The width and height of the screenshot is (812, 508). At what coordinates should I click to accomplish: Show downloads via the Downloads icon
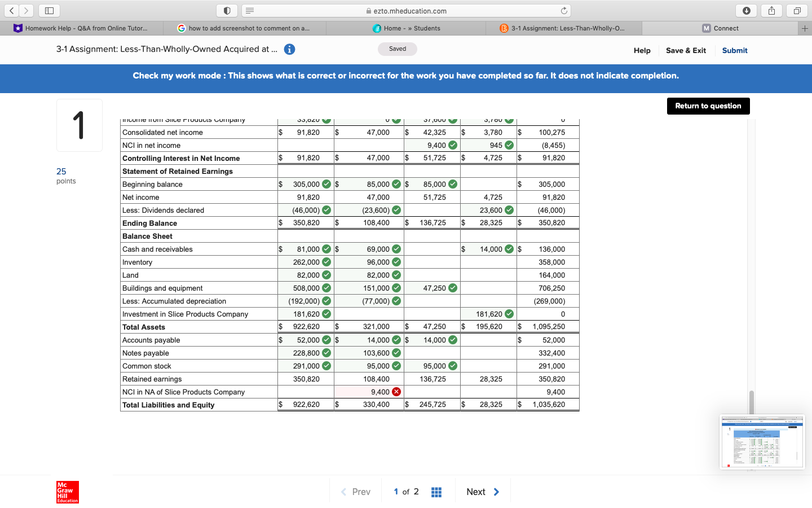pyautogui.click(x=746, y=10)
